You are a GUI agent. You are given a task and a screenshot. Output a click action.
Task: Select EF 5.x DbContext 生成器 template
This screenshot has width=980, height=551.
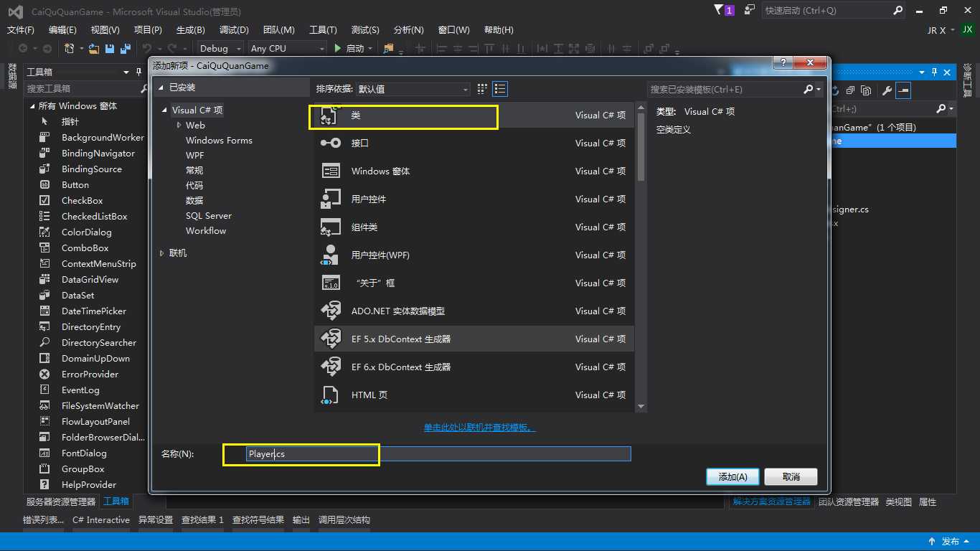click(474, 339)
